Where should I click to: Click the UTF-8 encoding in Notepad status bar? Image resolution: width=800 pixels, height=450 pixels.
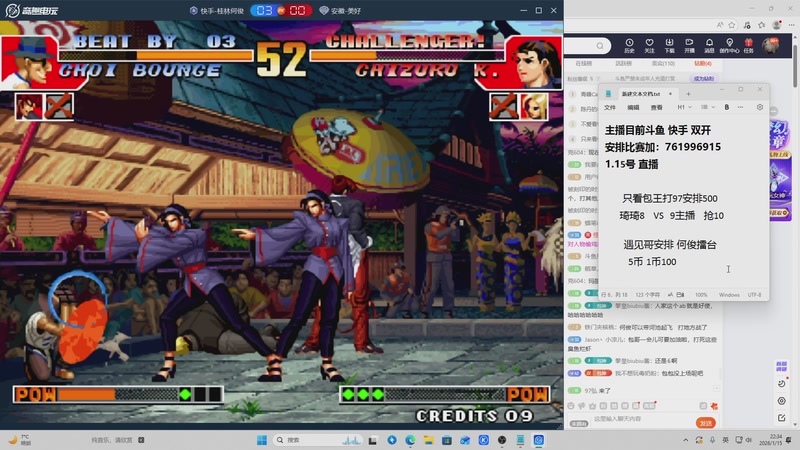coord(755,295)
